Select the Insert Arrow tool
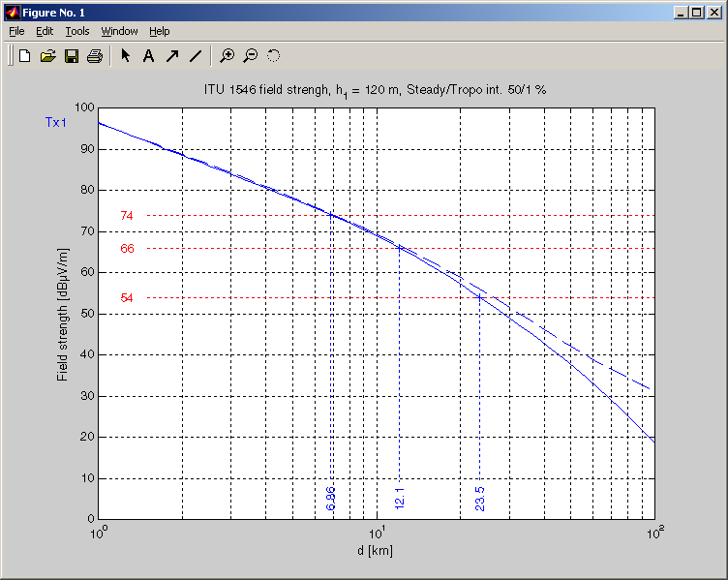 172,56
